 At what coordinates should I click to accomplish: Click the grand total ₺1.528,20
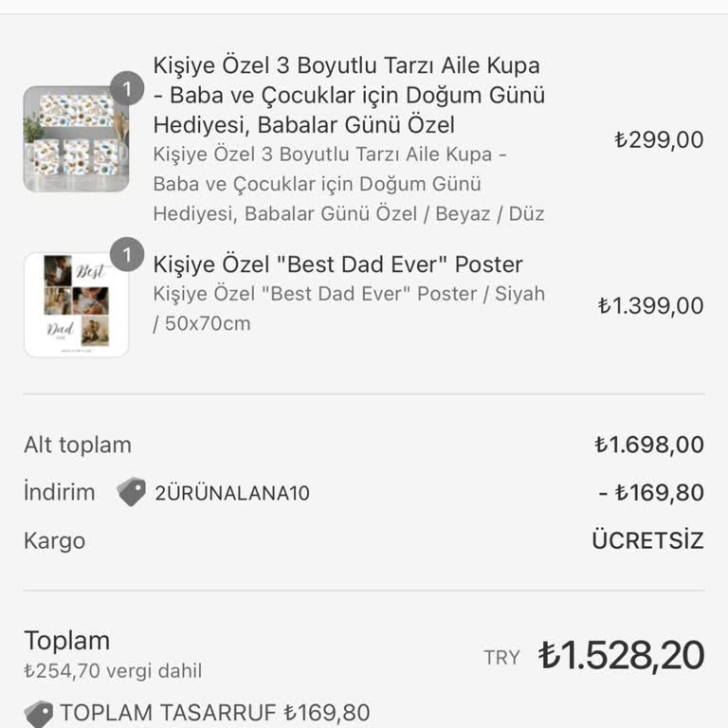(x=621, y=656)
